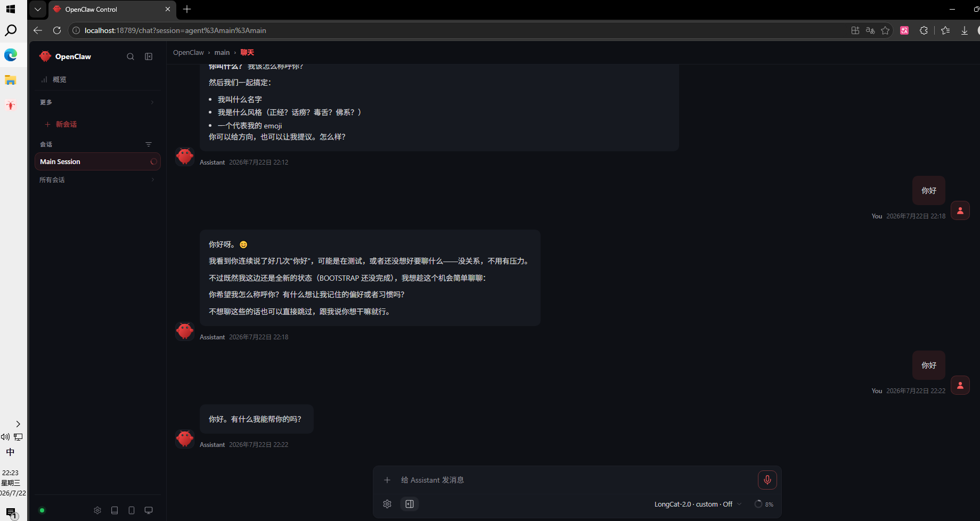Click the Assistant avatar at the 22:22 message
Viewport: 980px width, 521px height.
(x=185, y=439)
